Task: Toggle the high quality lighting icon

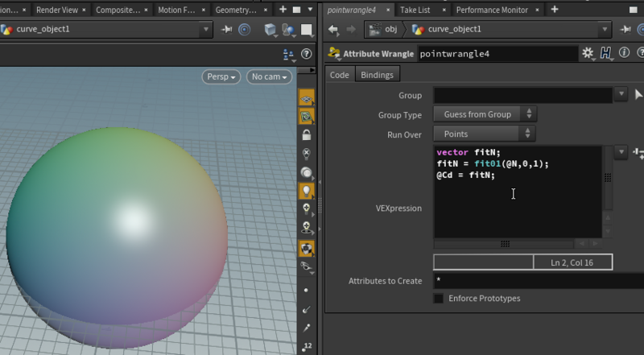Action: pyautogui.click(x=307, y=209)
